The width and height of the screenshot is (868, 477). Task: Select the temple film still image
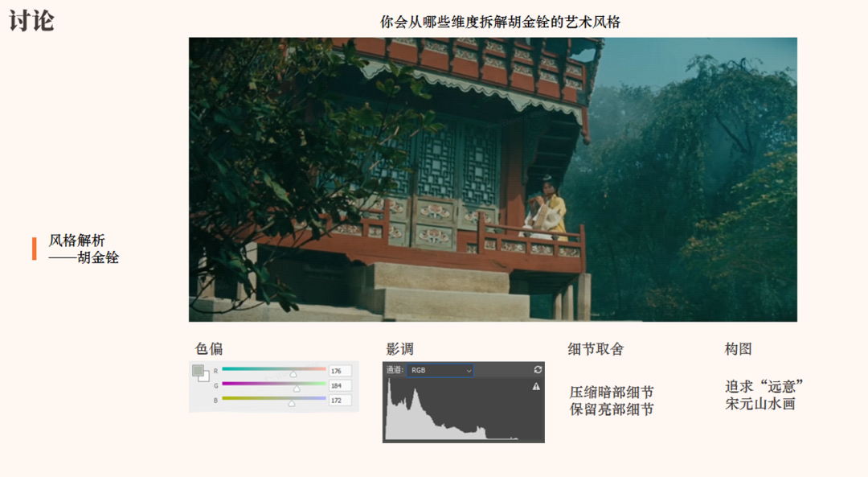(493, 179)
